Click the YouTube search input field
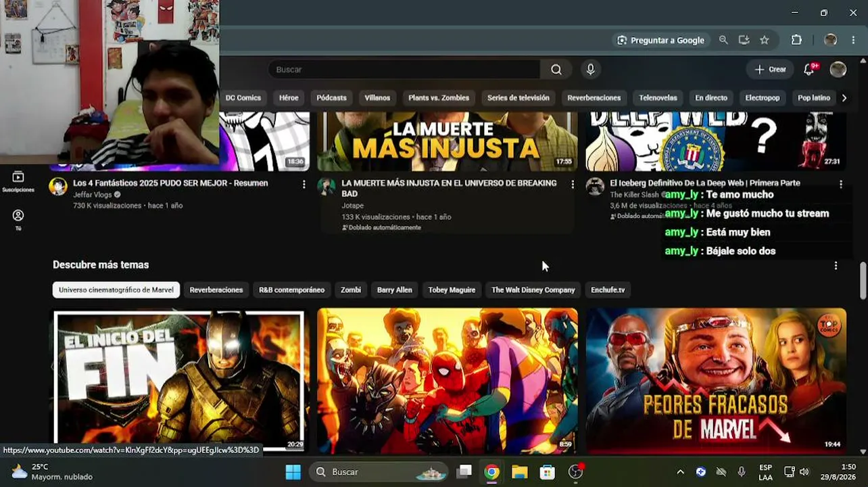This screenshot has height=487, width=868. 404,70
